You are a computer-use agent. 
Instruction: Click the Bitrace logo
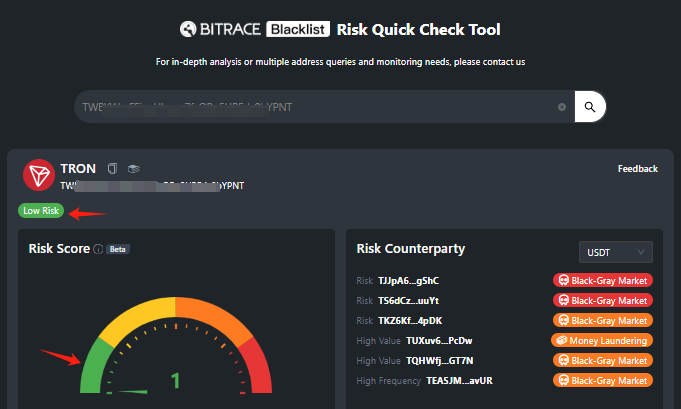[220, 29]
